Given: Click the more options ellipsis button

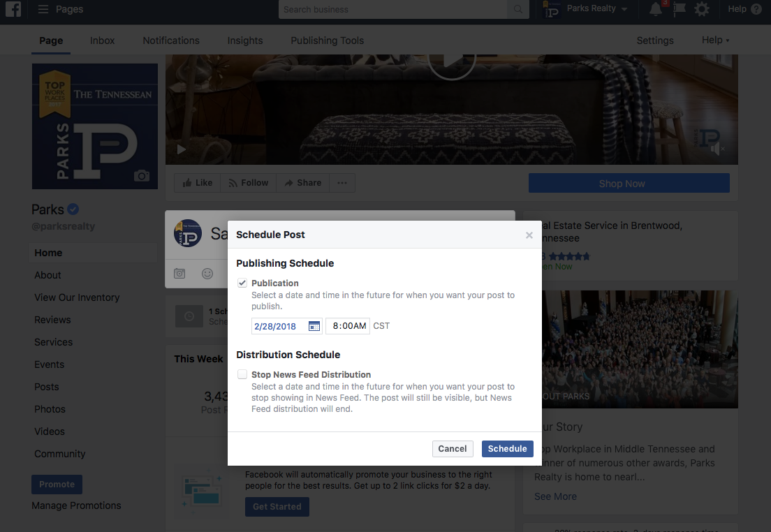Looking at the screenshot, I should [x=342, y=183].
